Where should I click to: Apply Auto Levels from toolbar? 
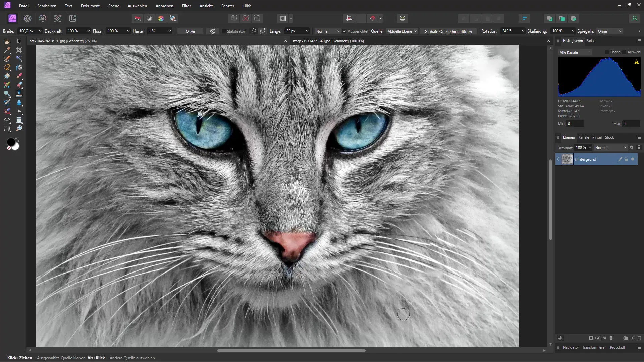138,18
